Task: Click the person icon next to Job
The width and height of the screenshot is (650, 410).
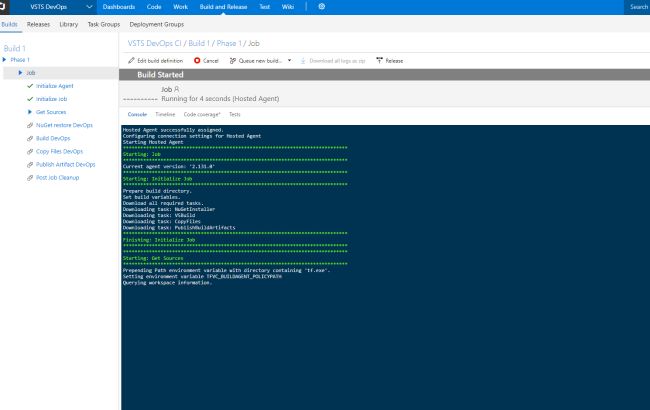Action: [177, 89]
